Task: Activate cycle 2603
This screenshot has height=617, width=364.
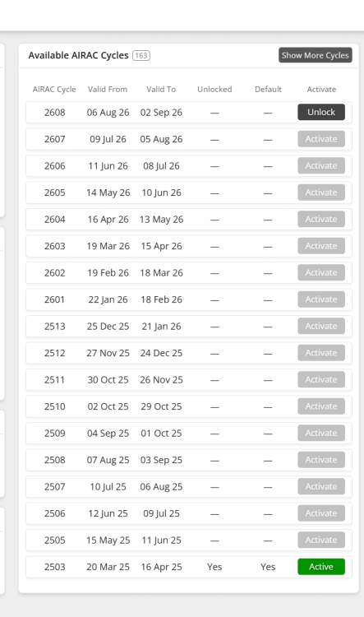Action: click(x=321, y=246)
